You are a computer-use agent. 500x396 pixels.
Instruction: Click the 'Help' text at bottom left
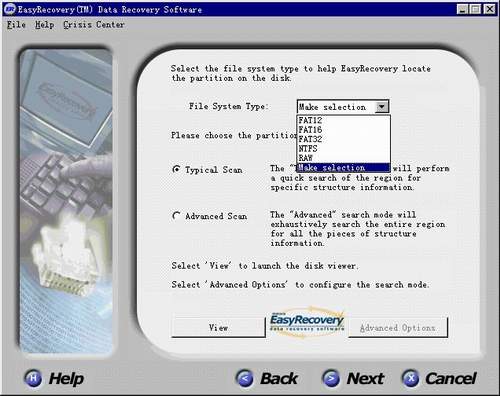pyautogui.click(x=66, y=379)
